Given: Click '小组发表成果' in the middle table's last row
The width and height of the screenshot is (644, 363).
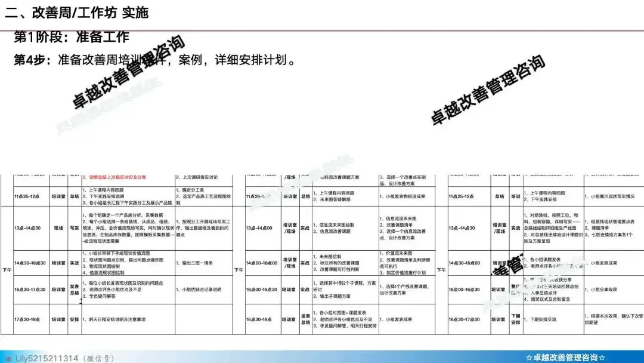Looking at the screenshot, I should tap(395, 319).
